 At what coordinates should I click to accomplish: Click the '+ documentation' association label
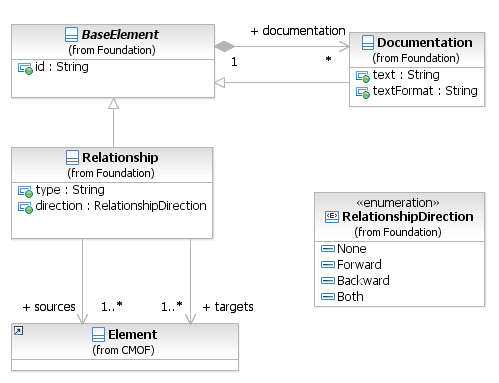tap(298, 31)
